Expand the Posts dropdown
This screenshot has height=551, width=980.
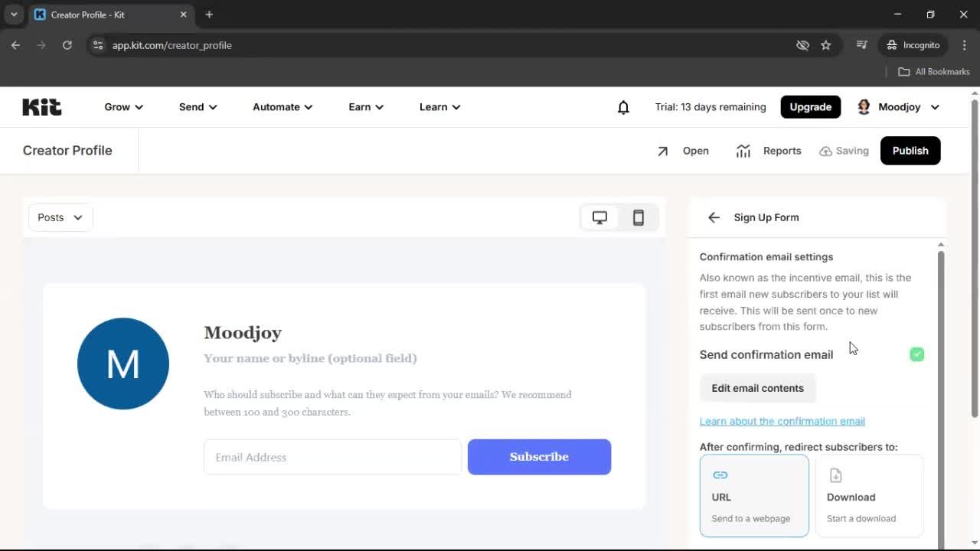coord(60,217)
